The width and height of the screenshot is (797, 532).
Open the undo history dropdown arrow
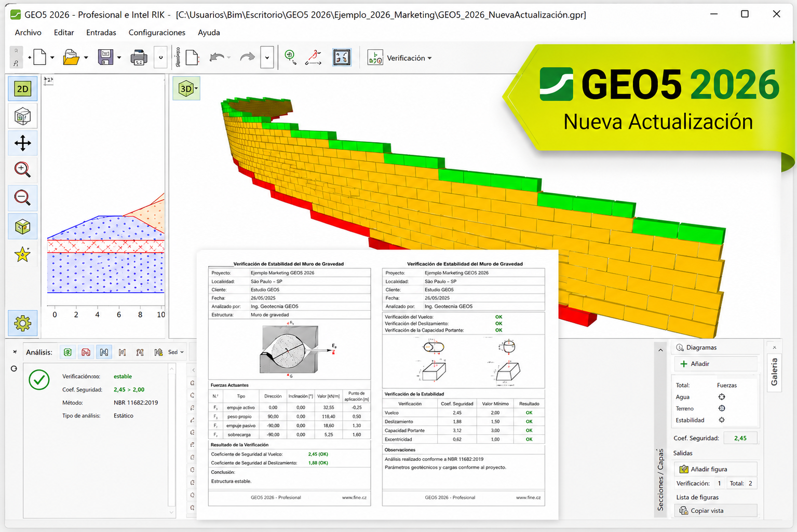pyautogui.click(x=228, y=58)
